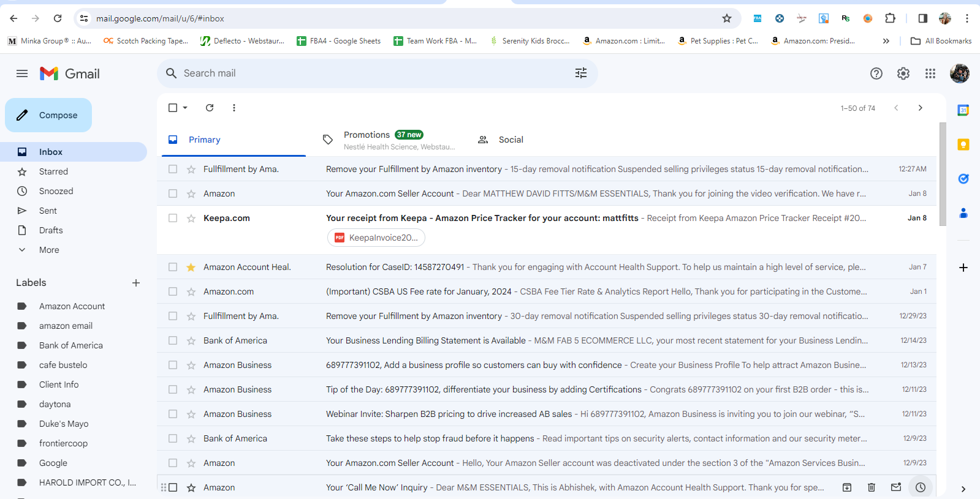This screenshot has width=980, height=499.
Task: Go to older emails page
Action: pos(921,108)
